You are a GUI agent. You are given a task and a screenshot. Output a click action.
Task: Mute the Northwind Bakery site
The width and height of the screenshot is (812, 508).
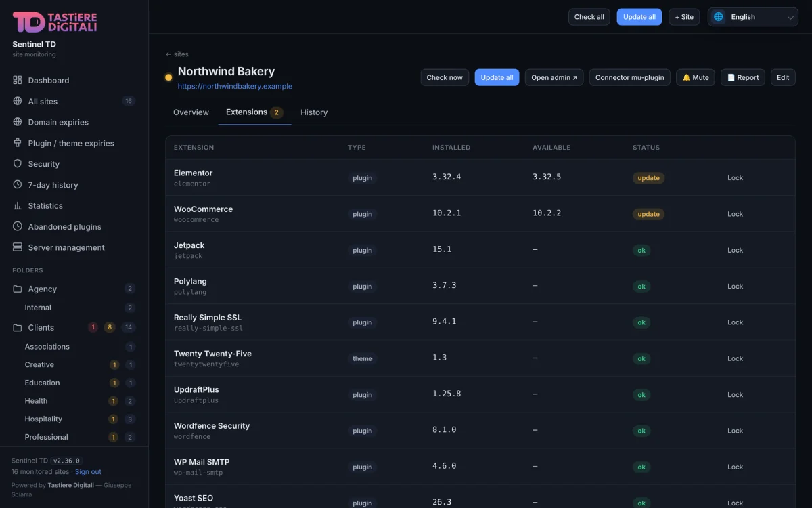(696, 77)
